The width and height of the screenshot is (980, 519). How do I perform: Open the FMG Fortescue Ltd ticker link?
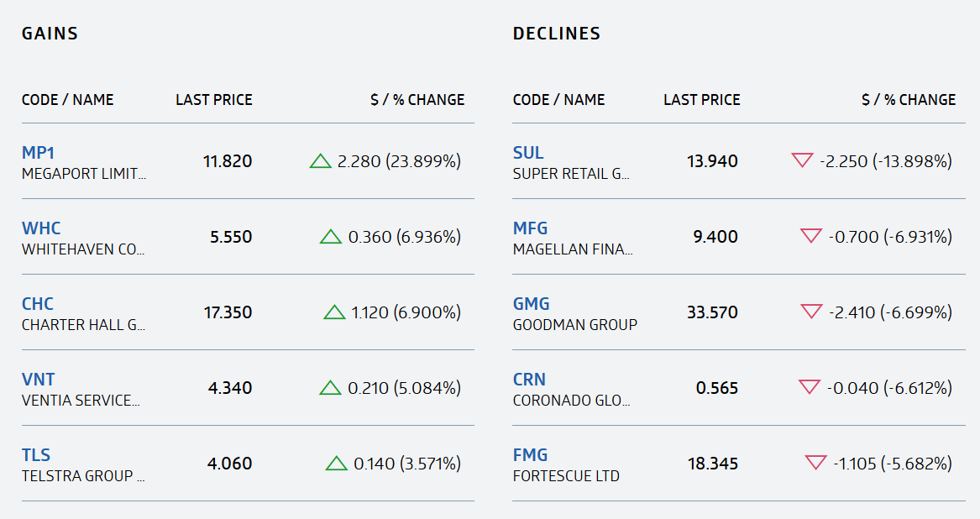[x=528, y=455]
